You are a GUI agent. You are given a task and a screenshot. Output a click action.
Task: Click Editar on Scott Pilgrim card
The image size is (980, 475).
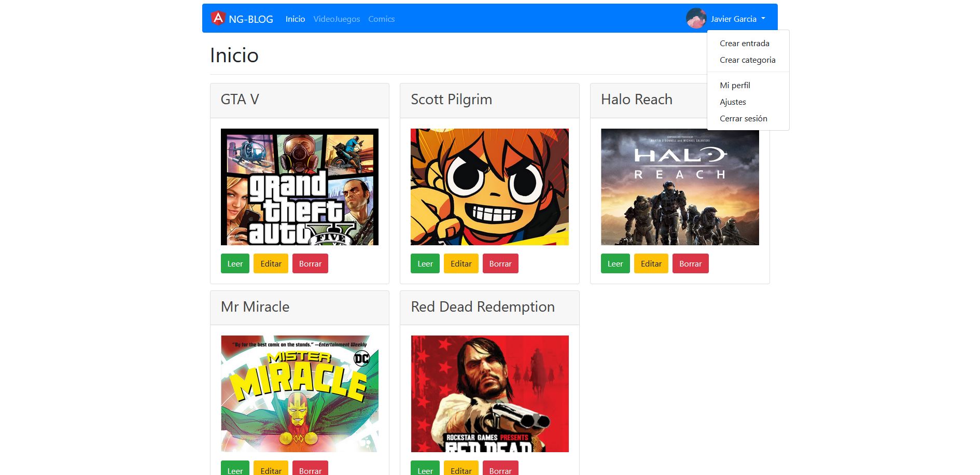click(x=461, y=263)
